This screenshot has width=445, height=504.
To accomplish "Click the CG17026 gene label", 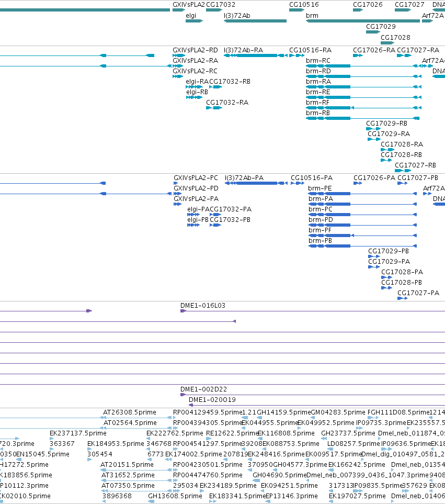I will point(368,5).
